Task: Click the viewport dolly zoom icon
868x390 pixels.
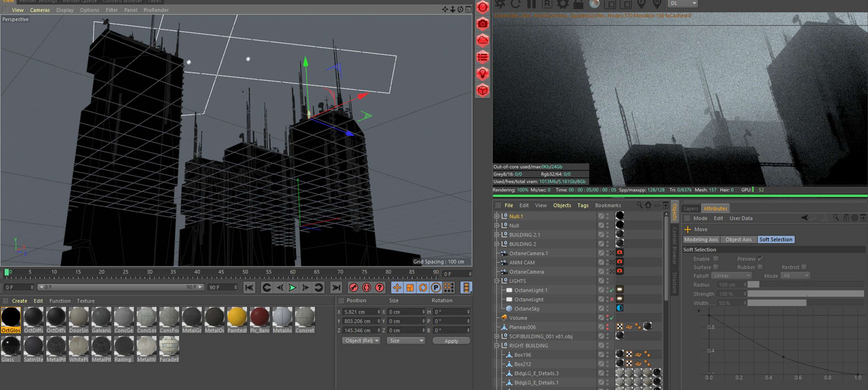Action: [x=453, y=10]
